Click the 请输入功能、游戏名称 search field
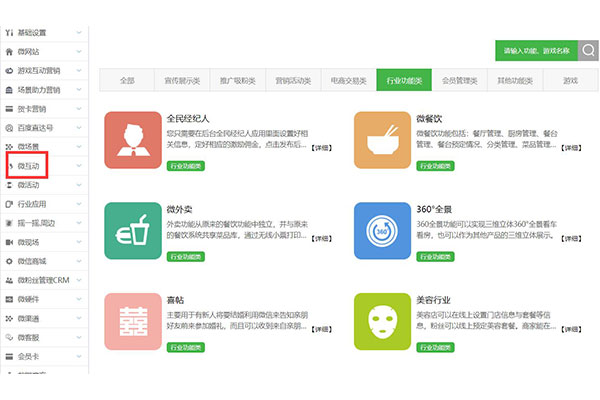The image size is (600, 400). click(536, 51)
